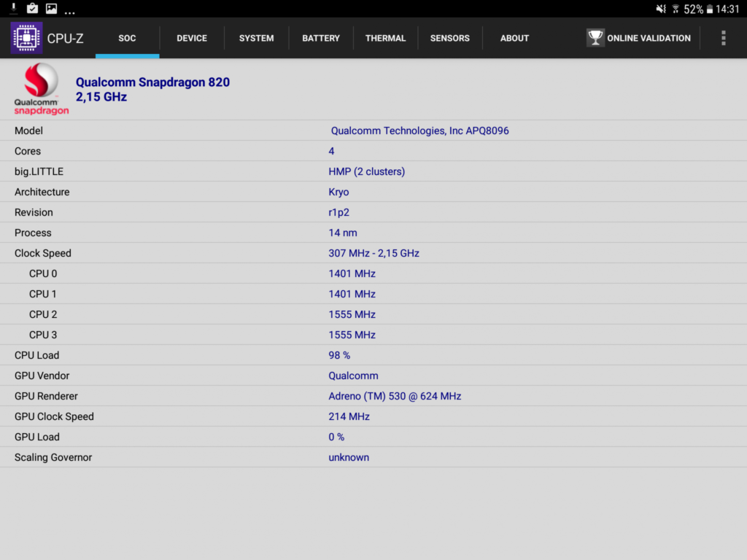Select the Clock Speed row
This screenshot has height=560, width=747.
pos(373,253)
